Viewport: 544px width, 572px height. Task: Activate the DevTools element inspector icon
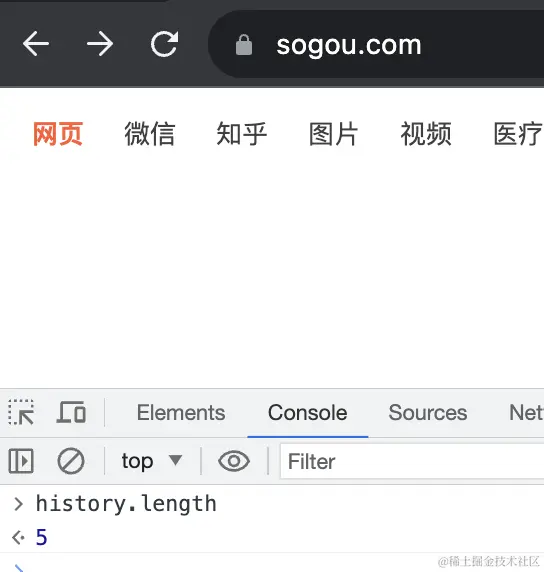(x=21, y=413)
